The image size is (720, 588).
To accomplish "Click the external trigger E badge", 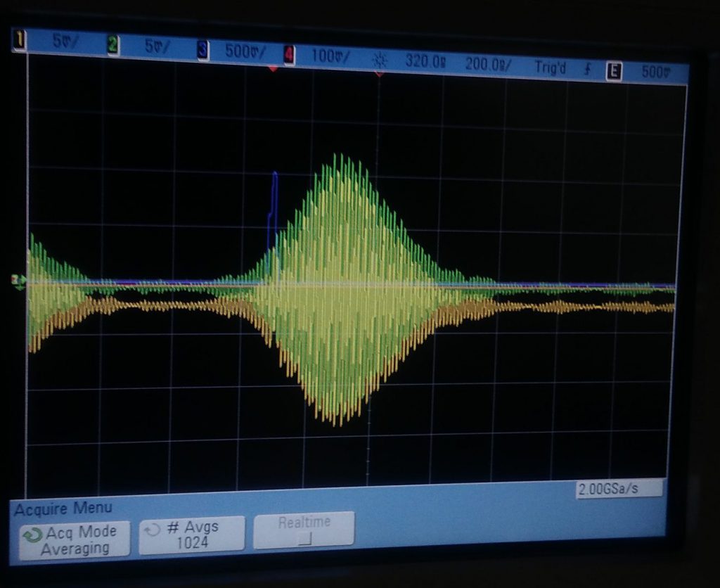I will (614, 70).
